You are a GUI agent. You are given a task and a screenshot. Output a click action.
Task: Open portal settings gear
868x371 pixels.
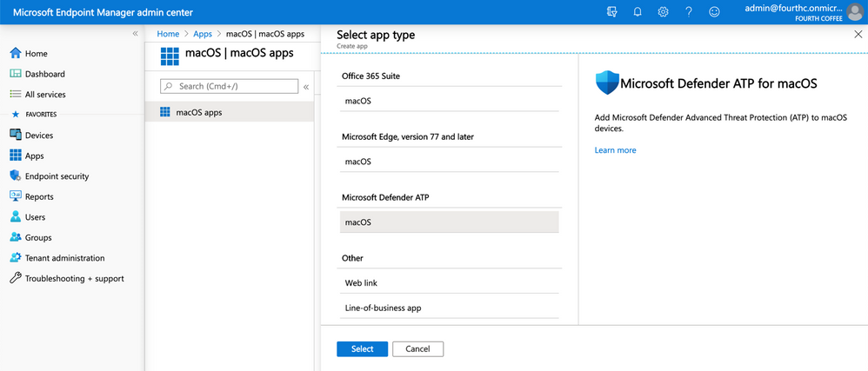(663, 11)
